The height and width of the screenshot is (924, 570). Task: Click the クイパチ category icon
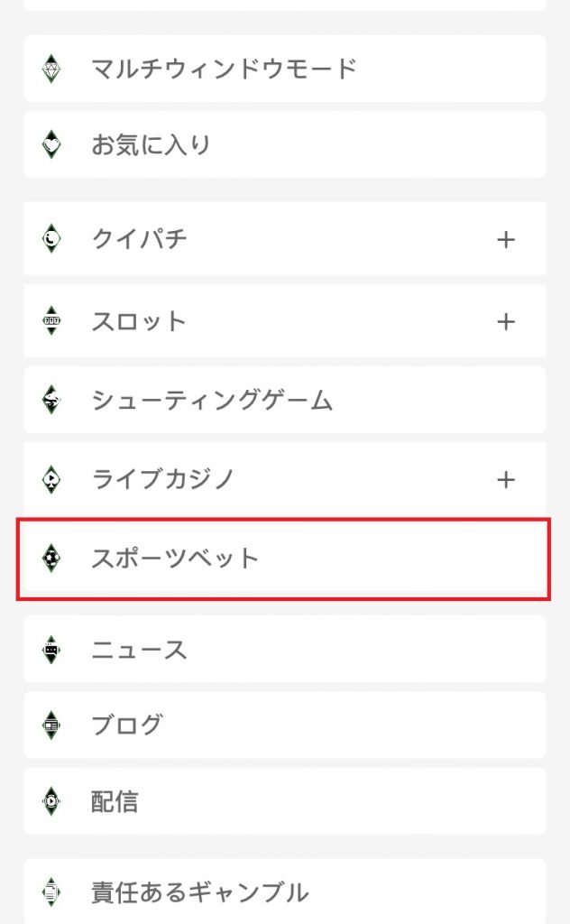point(51,239)
